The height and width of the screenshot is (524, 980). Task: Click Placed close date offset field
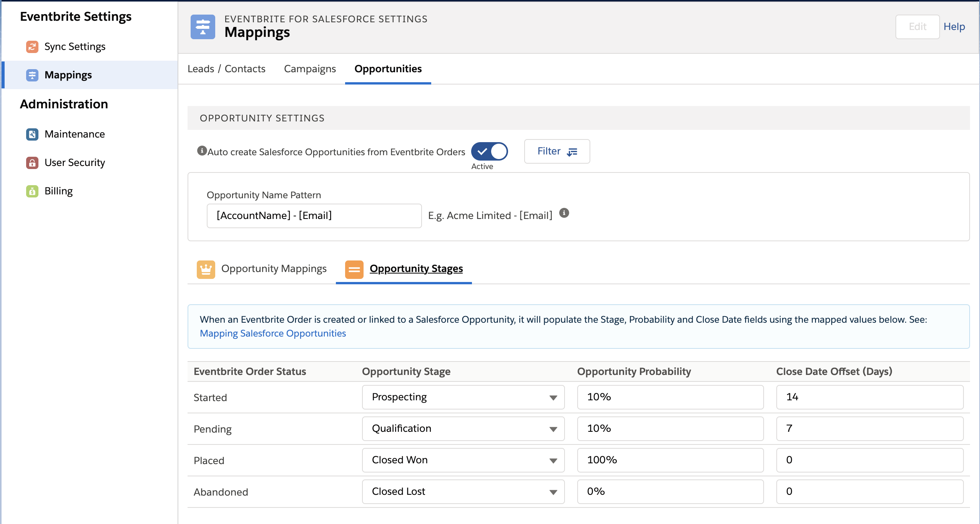870,460
